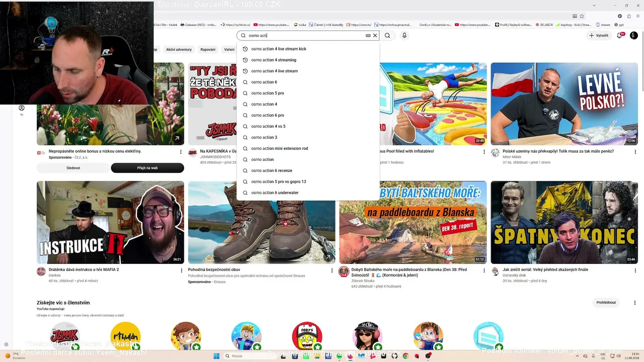
Task: Click the Sledovat button on the ČEZ ad
Action: tap(73, 168)
